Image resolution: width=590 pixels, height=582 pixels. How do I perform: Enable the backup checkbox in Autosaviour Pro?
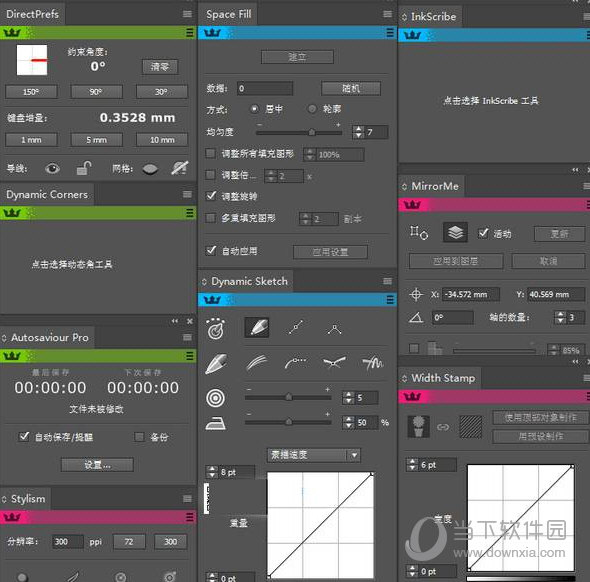coord(140,437)
